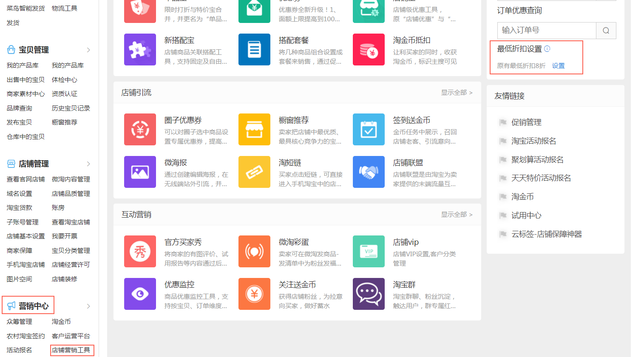Select 发布宝贝 in the sidebar
This screenshot has width=644, height=357.
[19, 122]
